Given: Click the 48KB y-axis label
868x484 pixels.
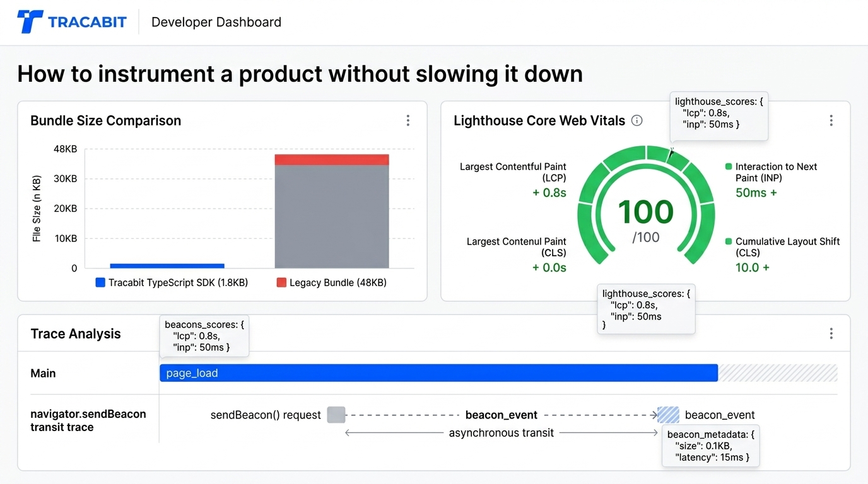Looking at the screenshot, I should [x=65, y=149].
